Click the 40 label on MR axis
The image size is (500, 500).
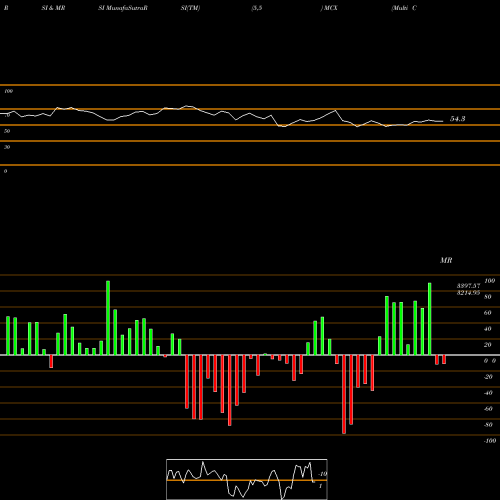(x=488, y=329)
